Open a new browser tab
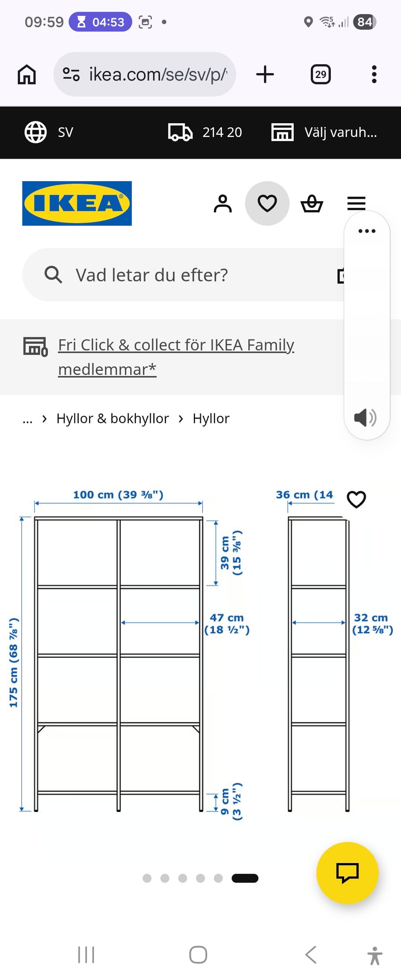The width and height of the screenshot is (401, 980). [x=265, y=75]
